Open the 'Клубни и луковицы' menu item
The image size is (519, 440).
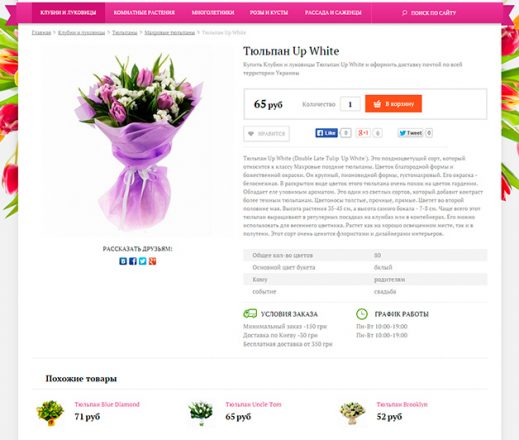[68, 13]
